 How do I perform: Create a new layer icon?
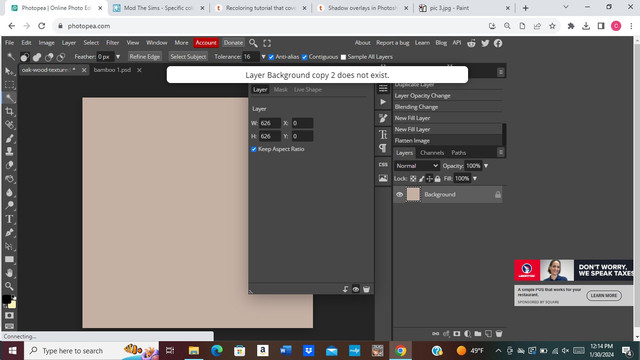(x=488, y=334)
